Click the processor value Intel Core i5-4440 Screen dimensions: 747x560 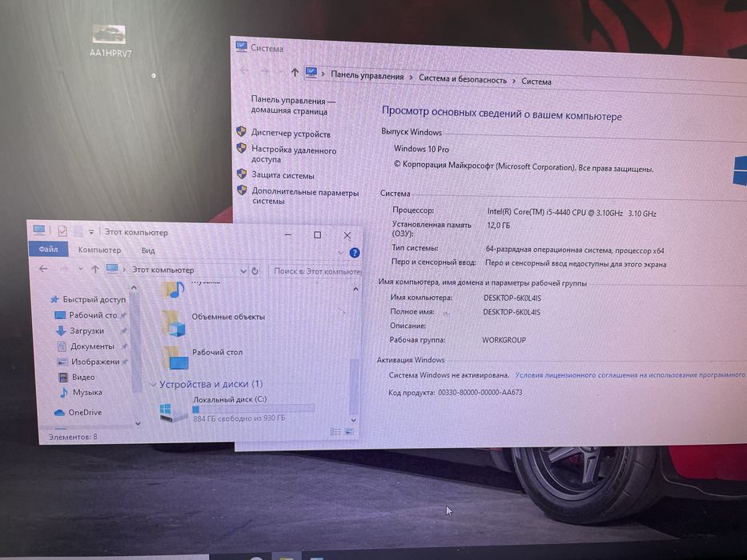[x=571, y=213]
